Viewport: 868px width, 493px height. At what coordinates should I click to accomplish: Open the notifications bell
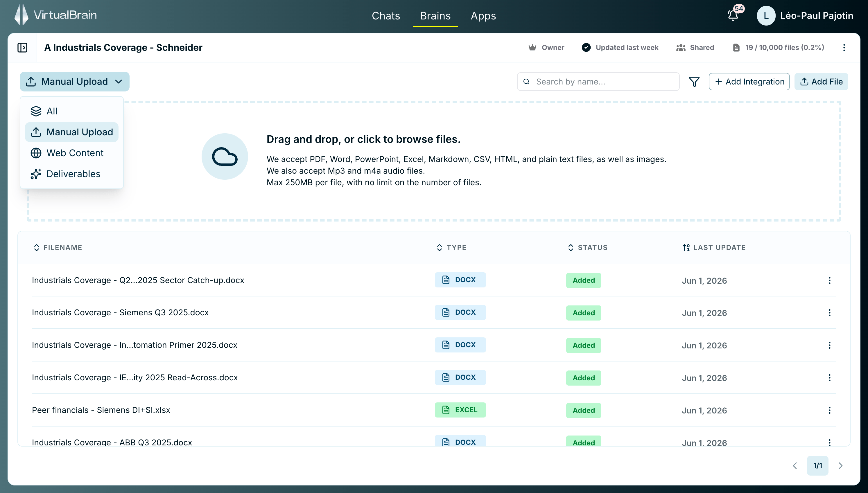(x=733, y=16)
